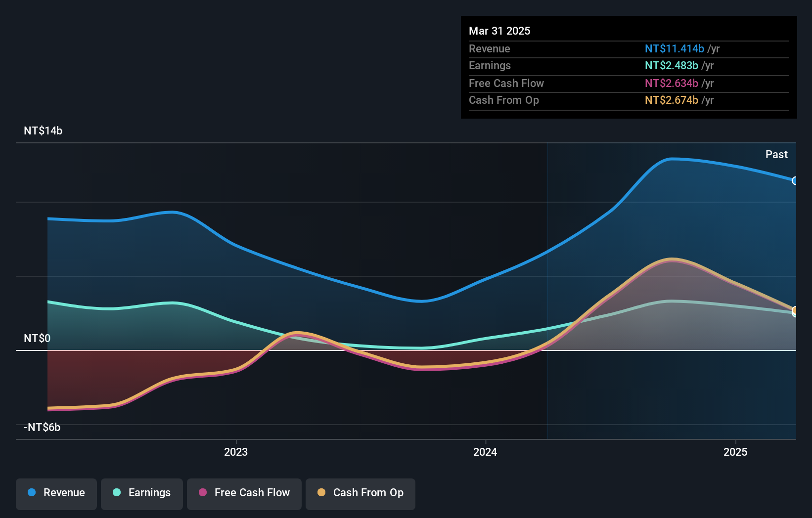The width and height of the screenshot is (812, 518).
Task: Click the Revenue line end marker
Action: [x=795, y=181]
